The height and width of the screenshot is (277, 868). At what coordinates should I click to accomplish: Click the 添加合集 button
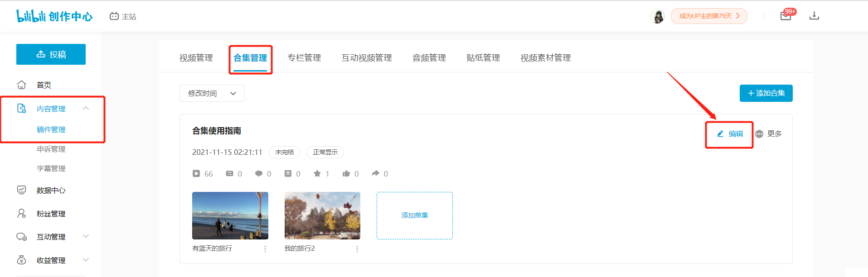pos(766,93)
